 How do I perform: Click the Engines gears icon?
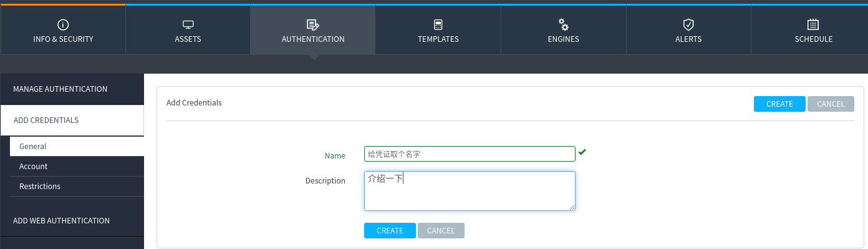(x=563, y=24)
